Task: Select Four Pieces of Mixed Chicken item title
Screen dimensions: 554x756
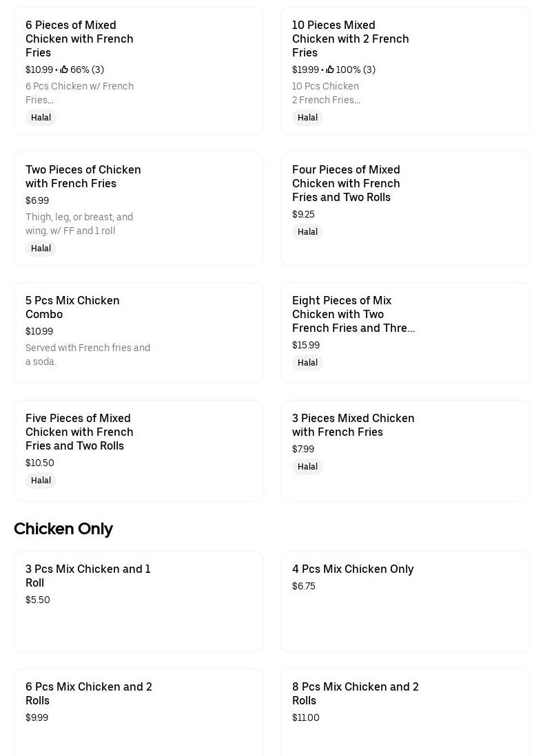Action: (346, 183)
